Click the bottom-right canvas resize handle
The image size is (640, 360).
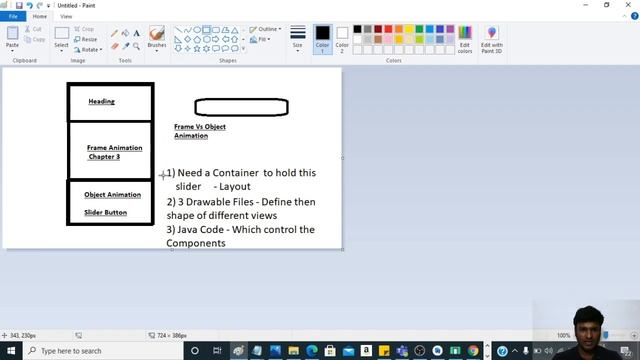coord(342,249)
